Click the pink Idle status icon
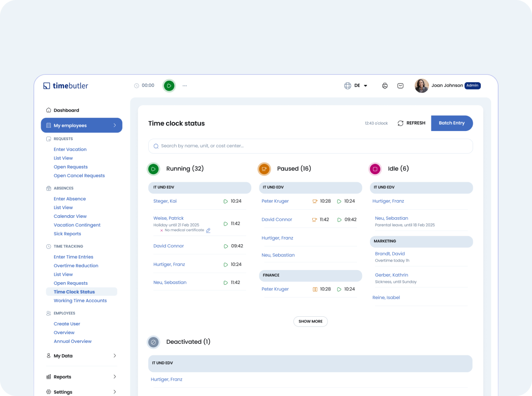This screenshot has height=396, width=532. pos(375,169)
